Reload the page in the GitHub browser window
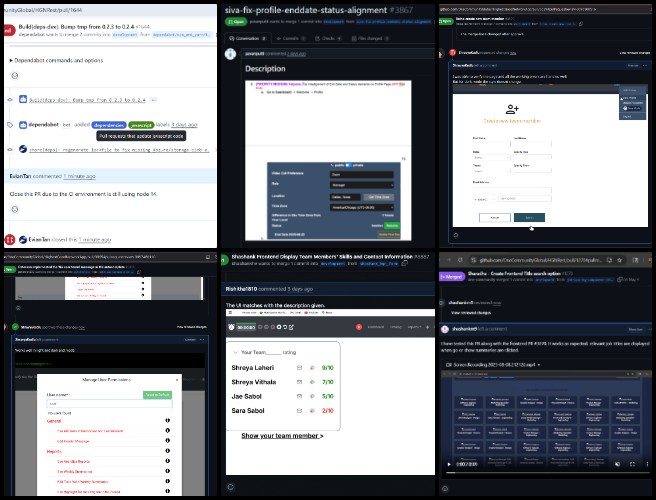656x500 pixels. point(460,260)
